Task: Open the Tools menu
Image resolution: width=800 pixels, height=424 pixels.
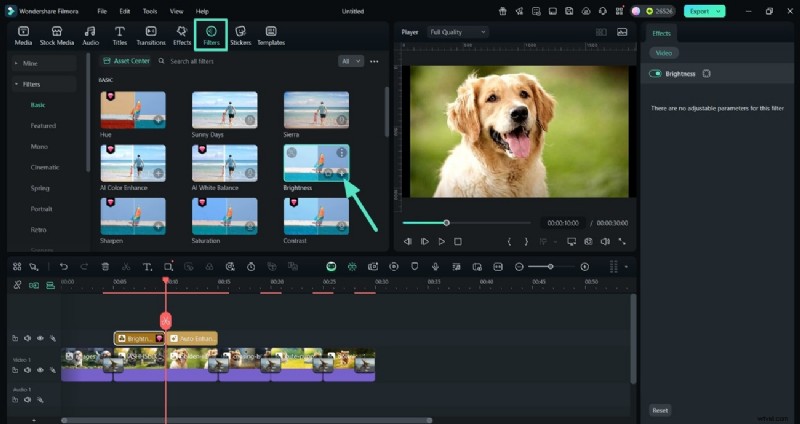Action: click(150, 11)
